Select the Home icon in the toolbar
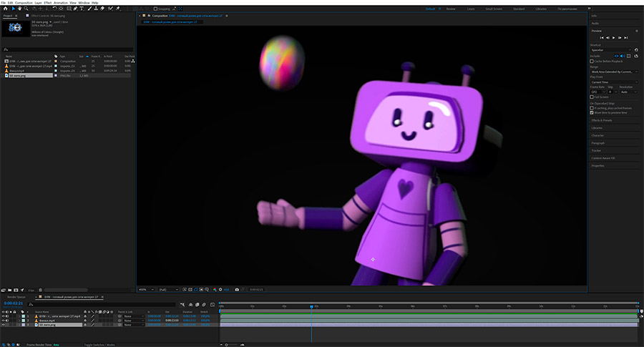 click(4, 9)
